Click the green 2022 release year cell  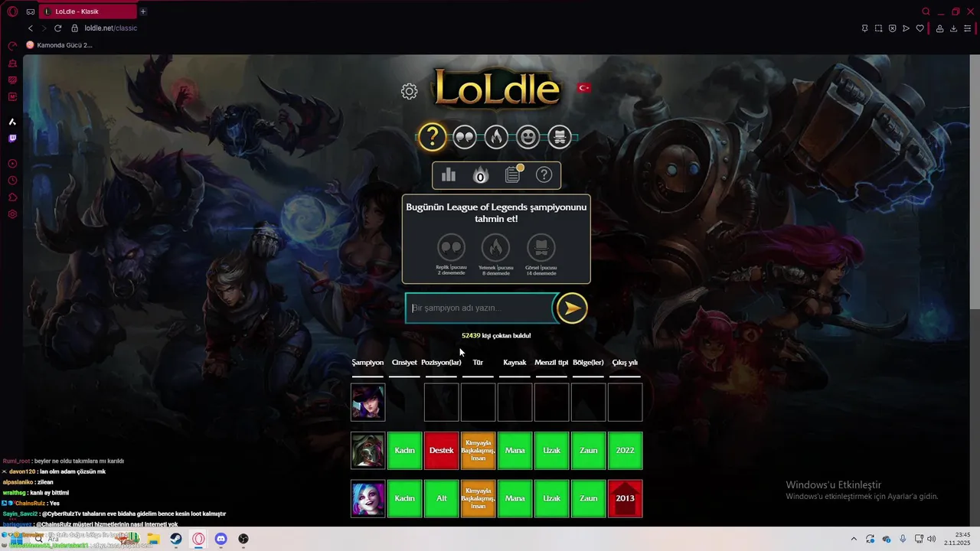[626, 451]
